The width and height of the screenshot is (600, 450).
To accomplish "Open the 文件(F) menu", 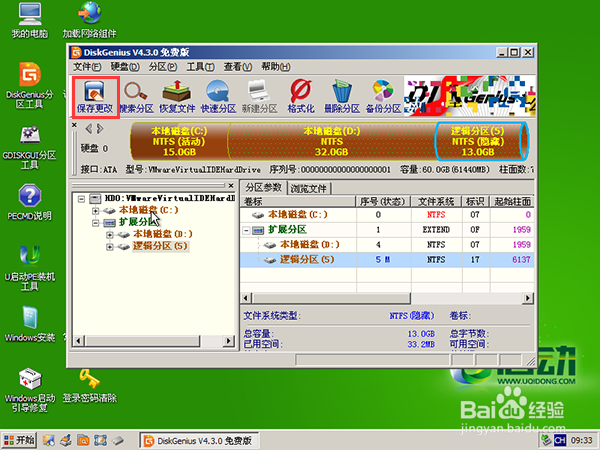I will (87, 67).
